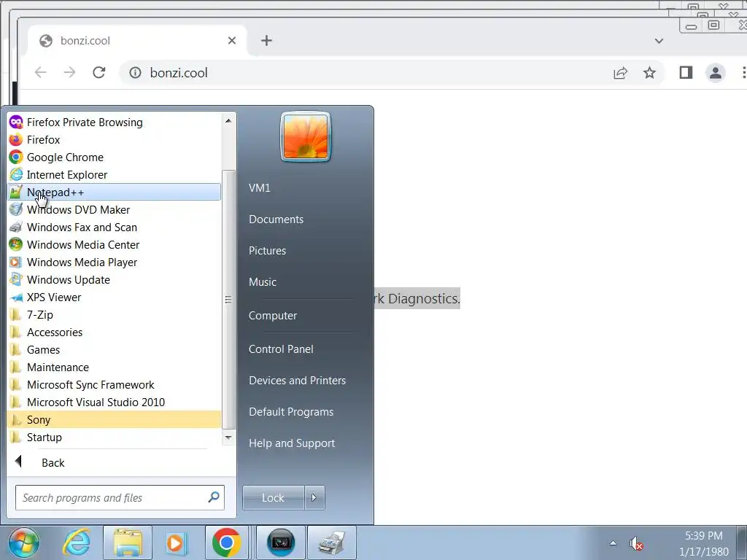The image size is (747, 560).
Task: Open Windows Explorer from the taskbar
Action: 128,542
